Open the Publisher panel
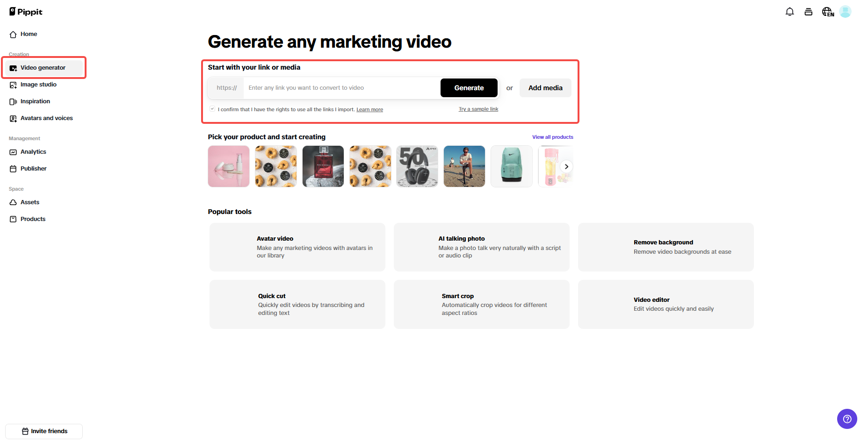This screenshot has width=868, height=442. tap(33, 168)
